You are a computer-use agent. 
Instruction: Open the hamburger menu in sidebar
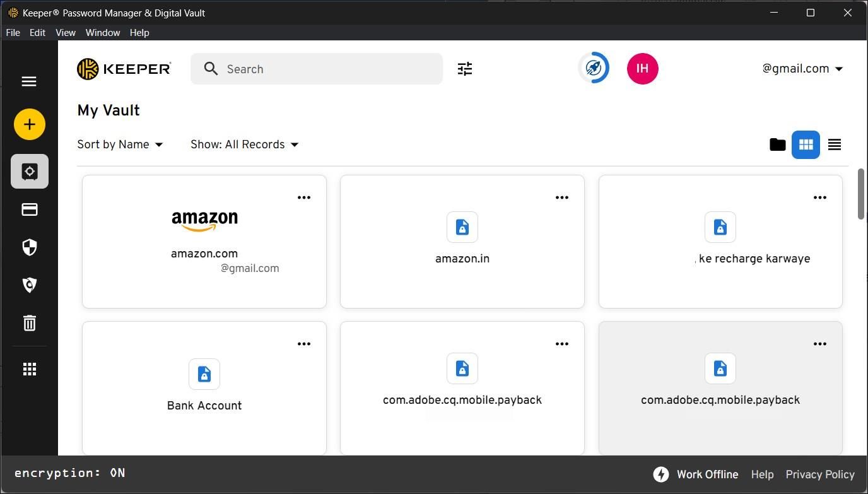coord(29,81)
